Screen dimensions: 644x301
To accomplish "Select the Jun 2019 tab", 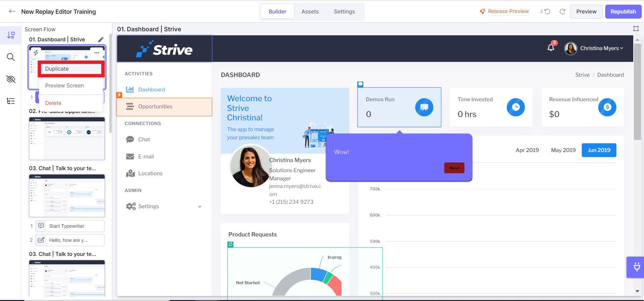I will [x=599, y=150].
